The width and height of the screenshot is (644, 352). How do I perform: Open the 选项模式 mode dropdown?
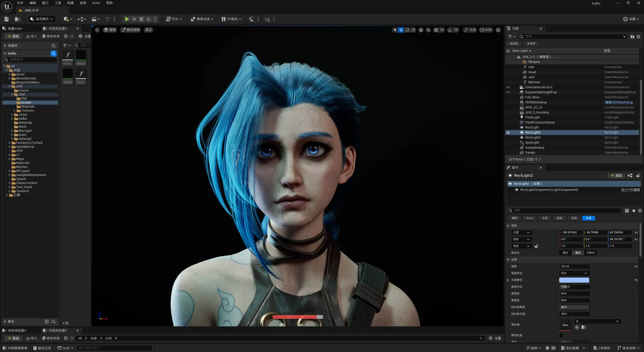[42, 19]
